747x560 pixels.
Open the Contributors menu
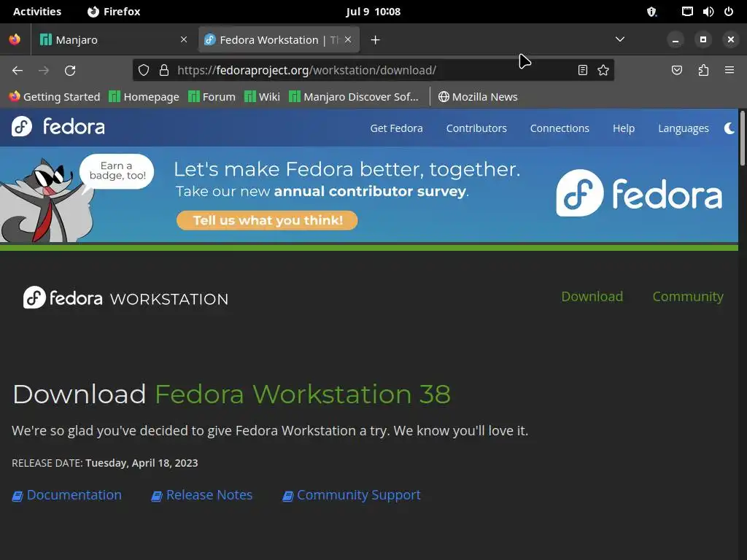476,128
